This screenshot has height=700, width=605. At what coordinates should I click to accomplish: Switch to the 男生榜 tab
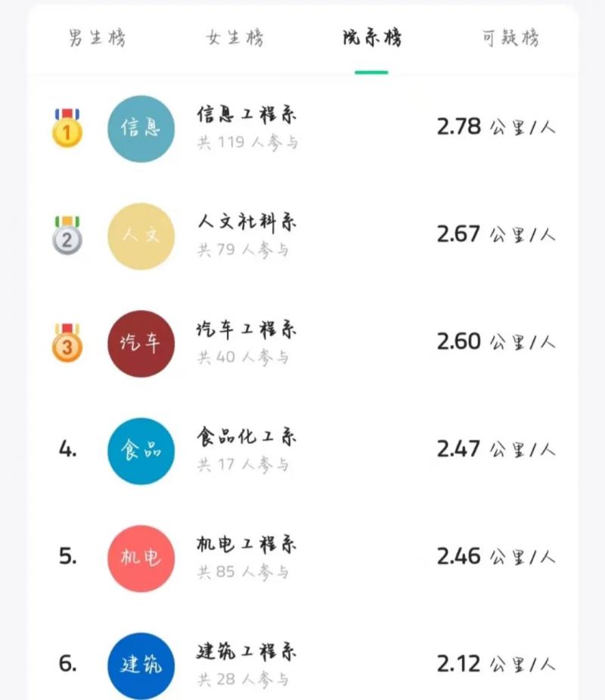click(x=97, y=38)
